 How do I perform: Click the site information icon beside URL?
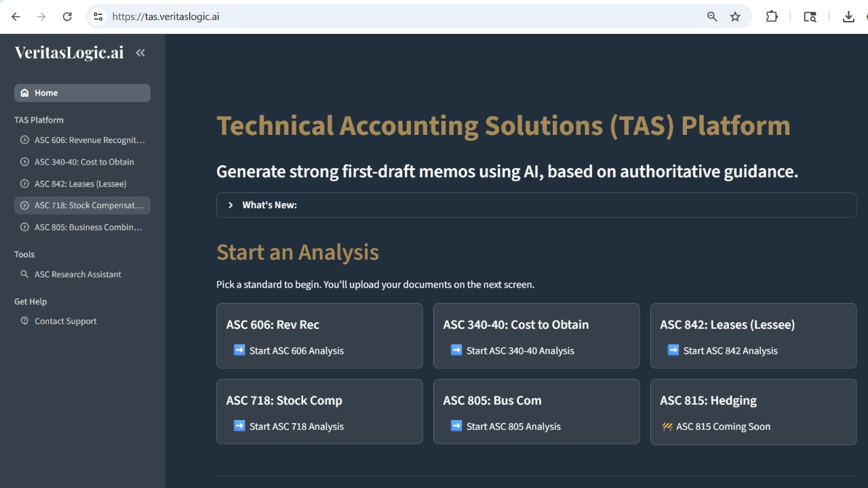(x=98, y=17)
